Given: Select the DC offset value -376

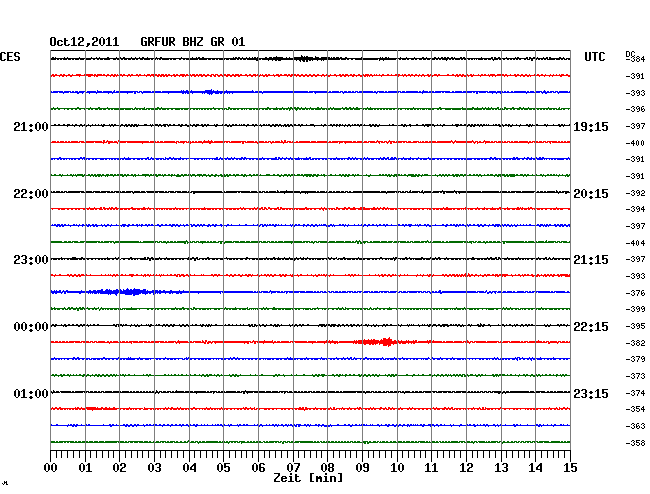Looking at the screenshot, I should 635,293.
